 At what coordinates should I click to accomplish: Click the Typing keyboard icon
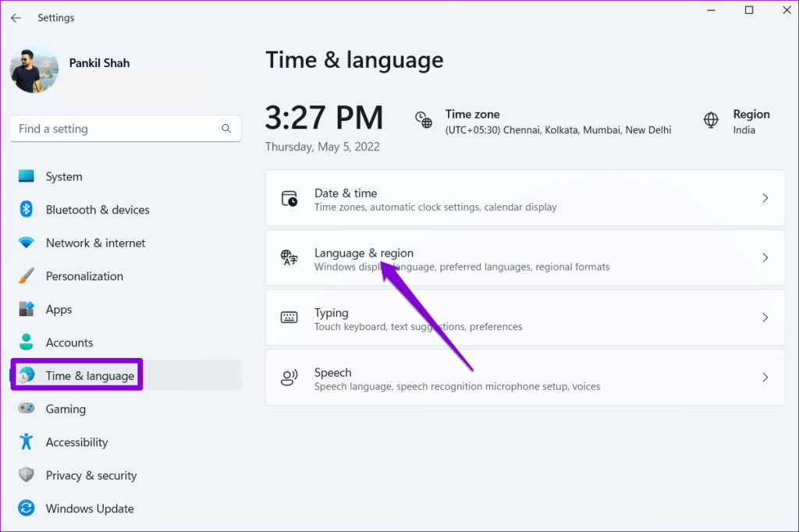tap(289, 317)
